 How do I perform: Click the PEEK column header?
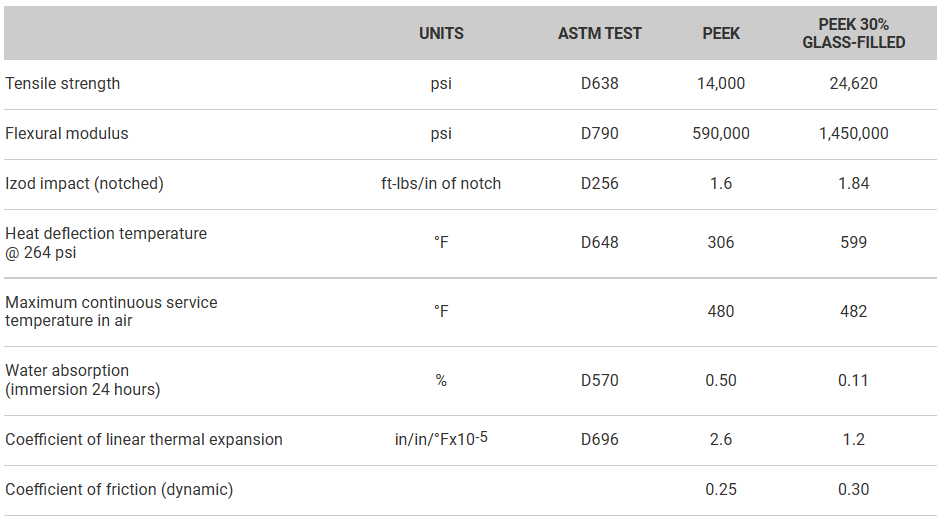coord(721,33)
